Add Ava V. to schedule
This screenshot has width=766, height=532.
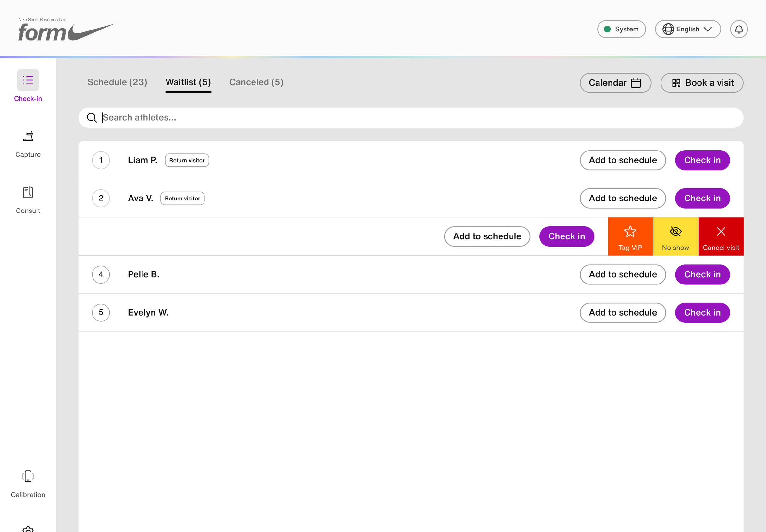click(623, 198)
